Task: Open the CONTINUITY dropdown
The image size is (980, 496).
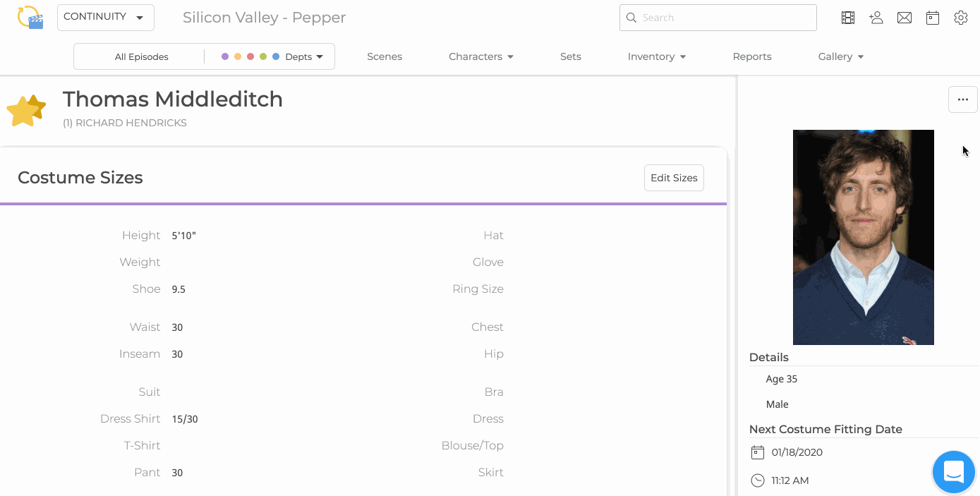Action: (106, 17)
